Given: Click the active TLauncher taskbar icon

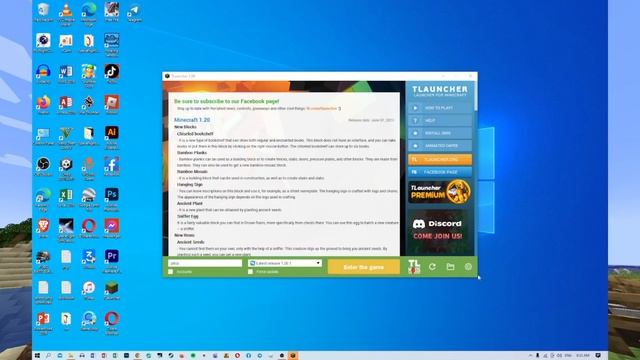Looking at the screenshot, I should click(293, 356).
